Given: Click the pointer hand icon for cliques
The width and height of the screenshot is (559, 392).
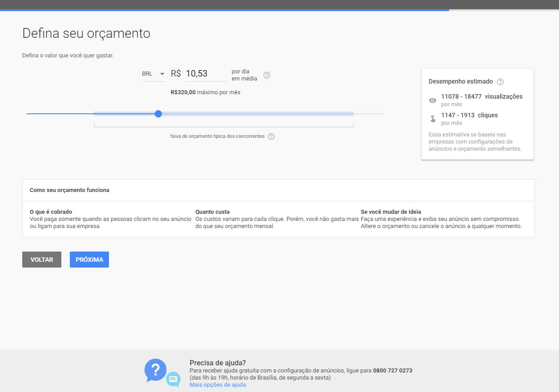Looking at the screenshot, I should click(432, 119).
